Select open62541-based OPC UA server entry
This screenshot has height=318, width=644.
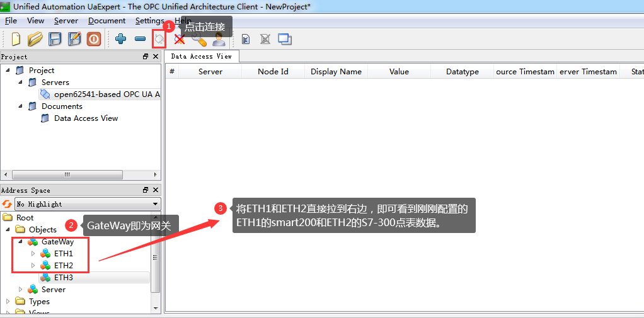coord(100,94)
